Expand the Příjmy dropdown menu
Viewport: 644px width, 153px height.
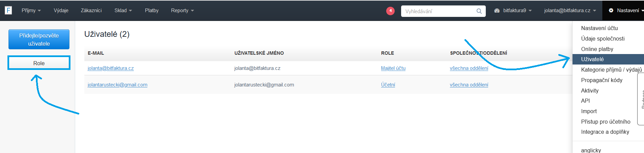[x=31, y=10]
